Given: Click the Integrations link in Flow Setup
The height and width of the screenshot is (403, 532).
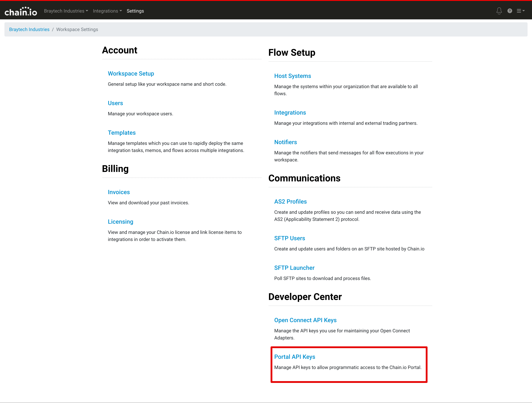Looking at the screenshot, I should pos(290,113).
